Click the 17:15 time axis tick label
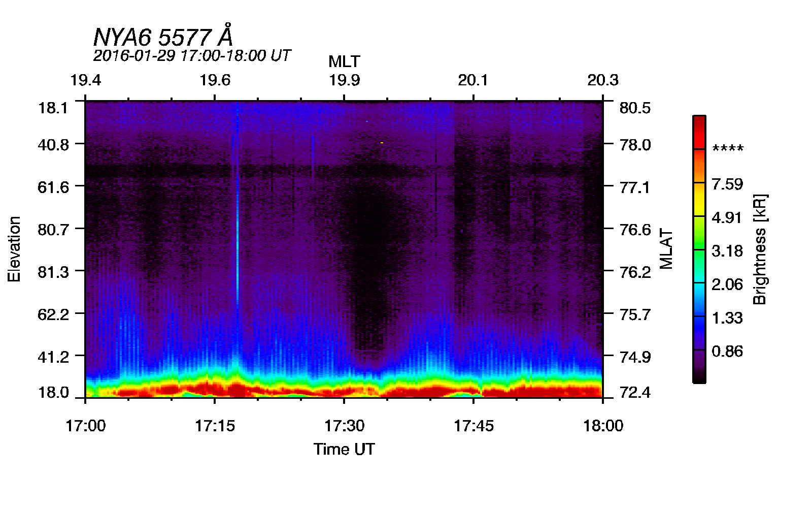This screenshot has width=812, height=508. 215,426
